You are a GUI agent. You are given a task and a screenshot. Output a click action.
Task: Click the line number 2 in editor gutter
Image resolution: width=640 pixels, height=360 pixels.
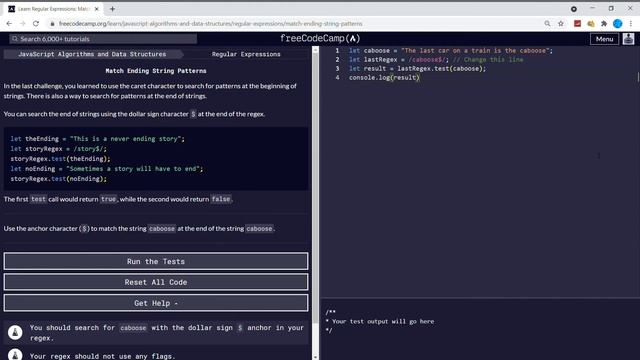point(337,60)
